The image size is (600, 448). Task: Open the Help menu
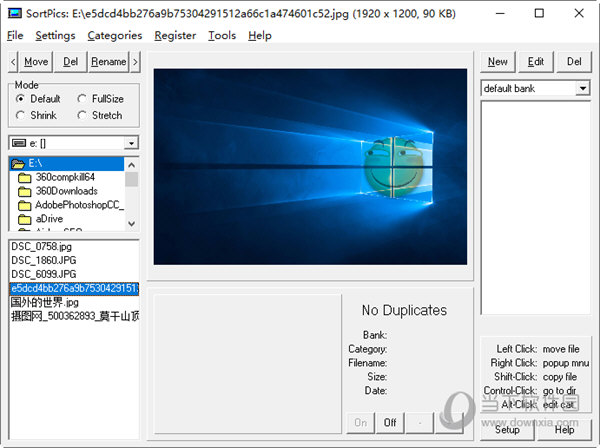(x=260, y=35)
